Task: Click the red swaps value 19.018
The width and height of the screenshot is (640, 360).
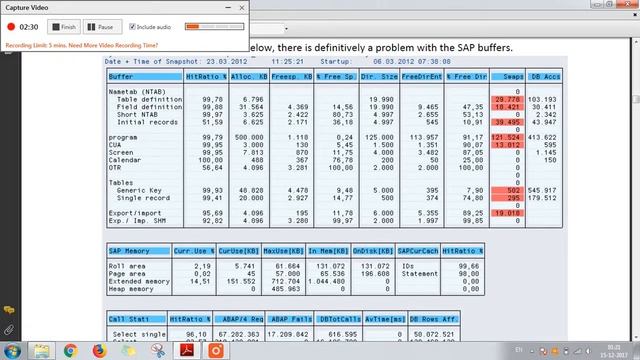Action: (x=507, y=213)
